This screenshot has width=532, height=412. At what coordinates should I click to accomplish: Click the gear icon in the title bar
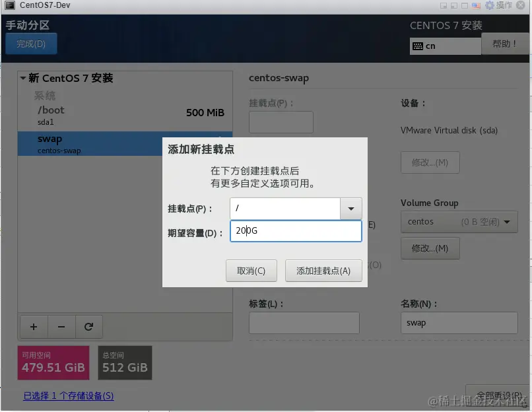pyautogui.click(x=490, y=5)
